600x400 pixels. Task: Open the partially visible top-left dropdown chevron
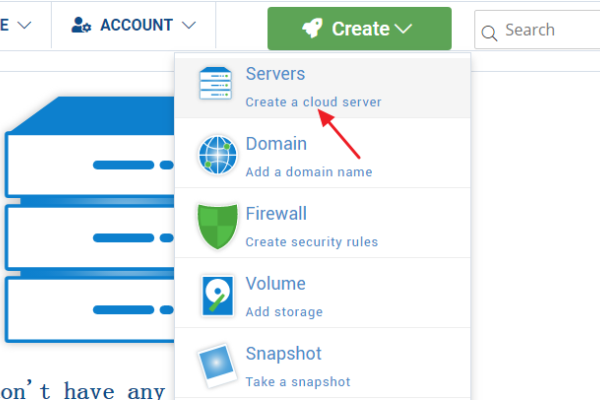25,25
